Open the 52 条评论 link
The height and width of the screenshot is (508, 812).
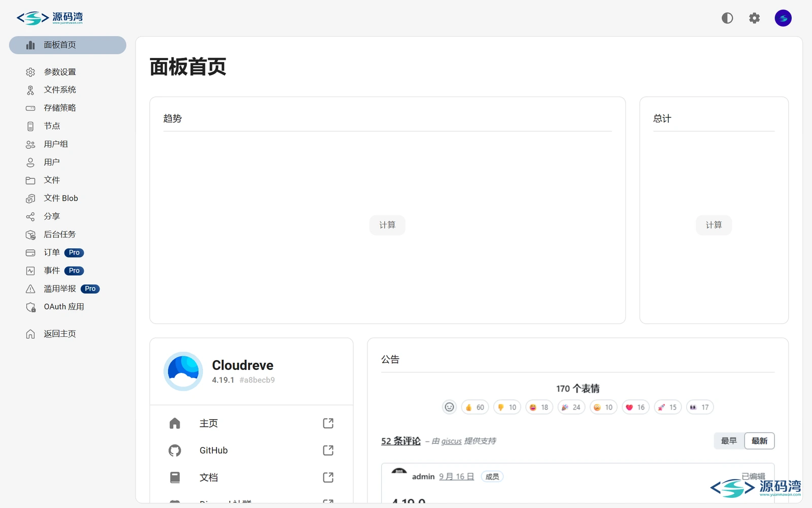401,441
